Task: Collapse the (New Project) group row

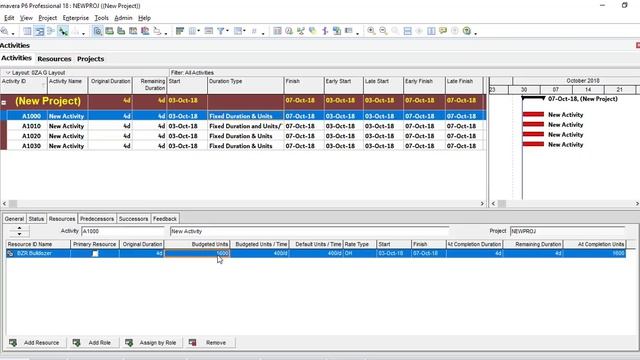Action: [x=4, y=102]
